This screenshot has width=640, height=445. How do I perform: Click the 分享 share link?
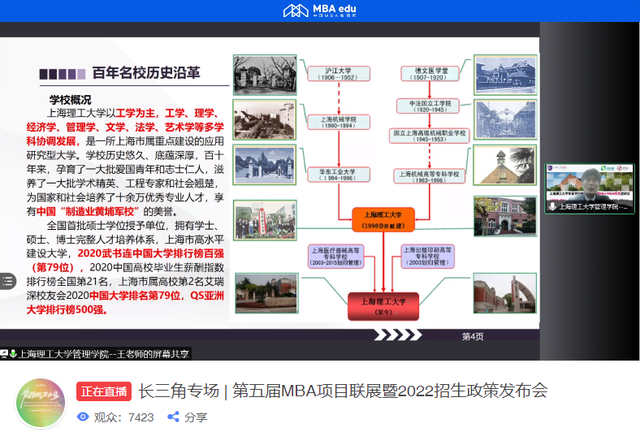[x=196, y=417]
